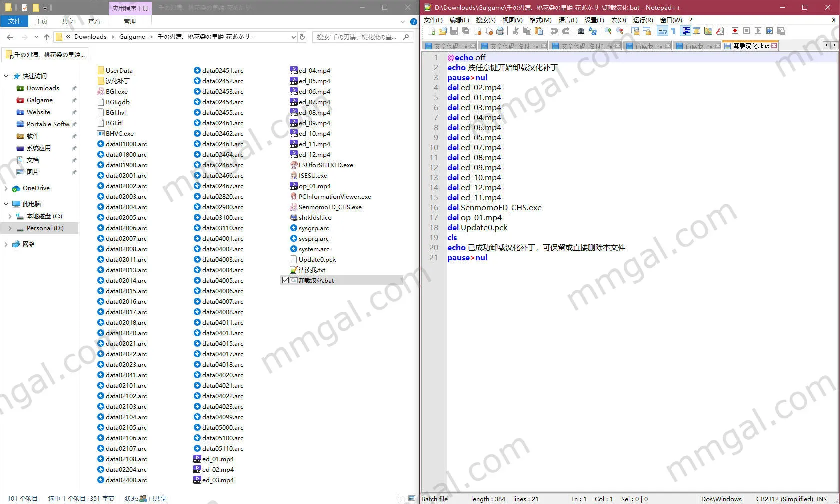Click the Zoom In magnifier icon
This screenshot has width=840, height=504.
(x=608, y=31)
